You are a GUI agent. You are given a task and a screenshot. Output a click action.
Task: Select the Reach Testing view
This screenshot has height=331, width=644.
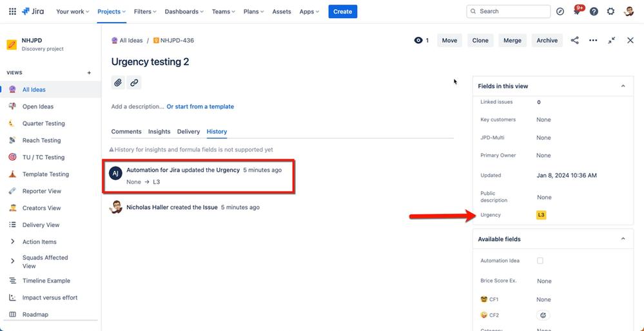[50, 140]
